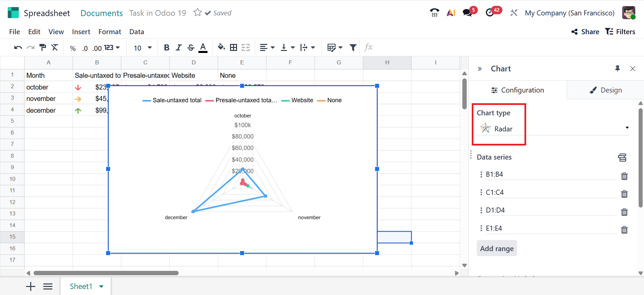Image resolution: width=644 pixels, height=295 pixels.
Task: Toggle bold formatting
Action: (x=167, y=48)
